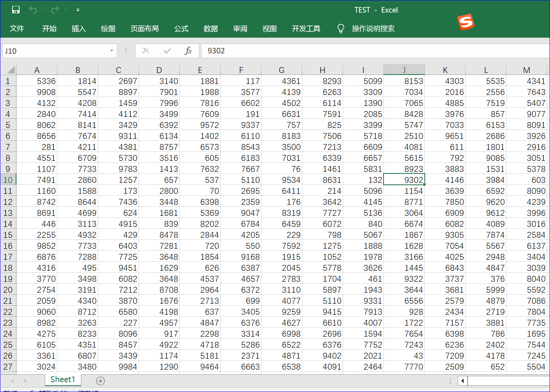550x392 pixels.
Task: Click cell I10 containing 132
Action: 364,180
